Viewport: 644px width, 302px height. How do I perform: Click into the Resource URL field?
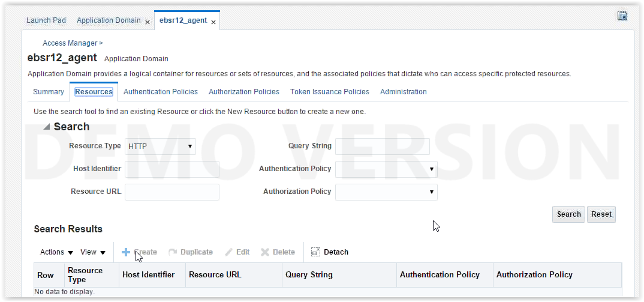171,192
